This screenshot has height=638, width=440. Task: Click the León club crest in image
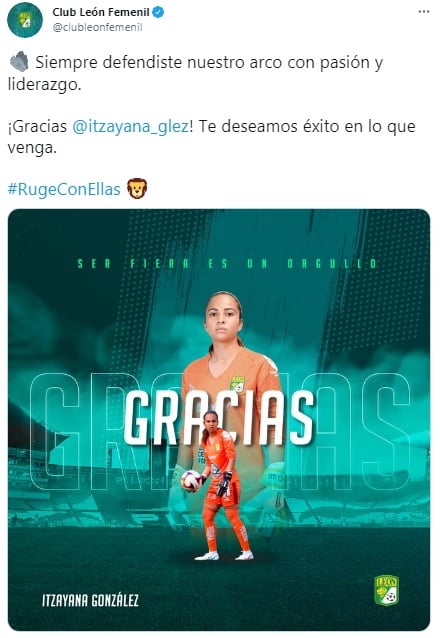click(x=386, y=590)
